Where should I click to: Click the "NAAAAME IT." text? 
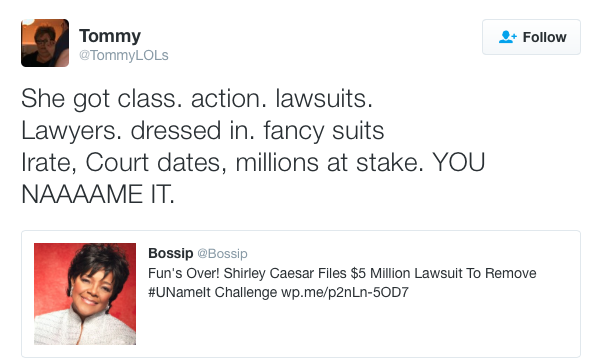[98, 194]
